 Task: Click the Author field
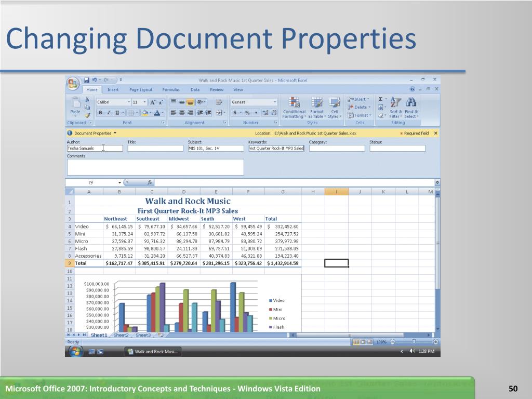click(x=95, y=148)
